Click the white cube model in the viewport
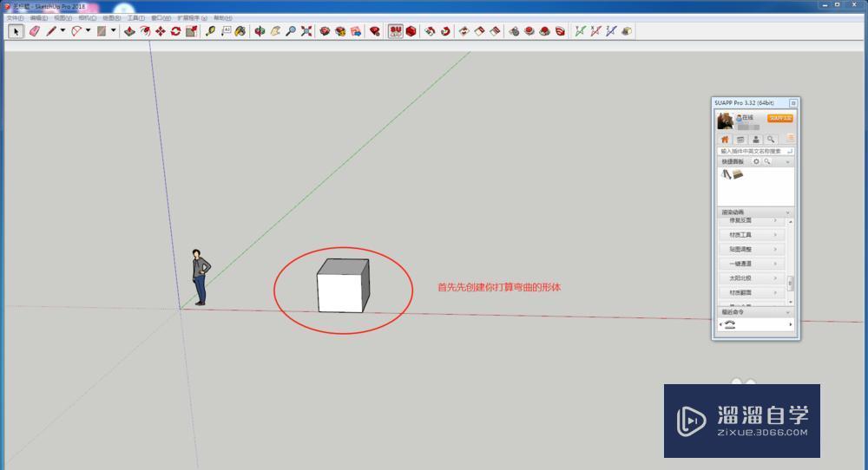This screenshot has height=470, width=868. click(x=343, y=286)
